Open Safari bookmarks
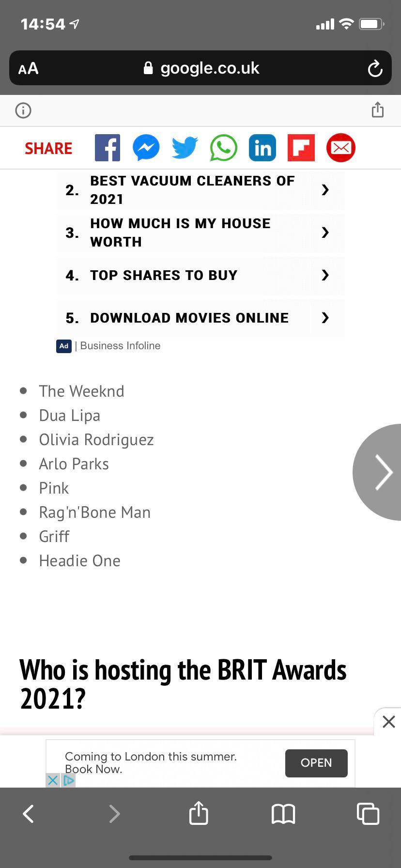This screenshot has width=401, height=868. point(283,814)
